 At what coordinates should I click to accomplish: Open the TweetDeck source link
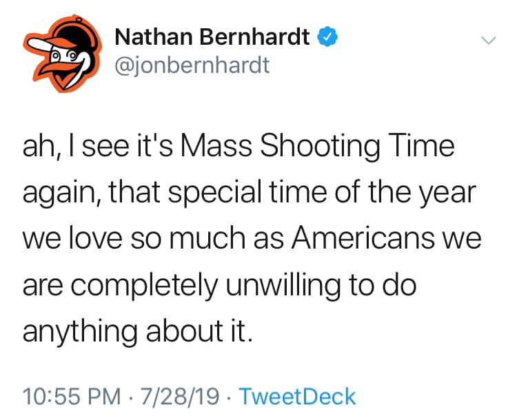[x=301, y=397]
